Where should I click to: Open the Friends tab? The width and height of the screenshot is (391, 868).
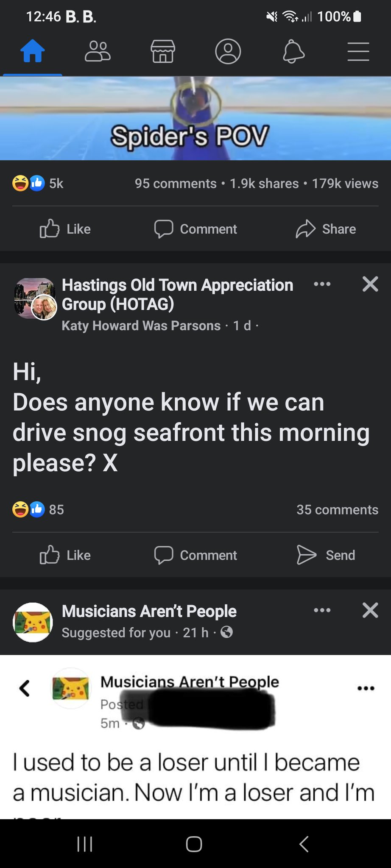coord(98,52)
